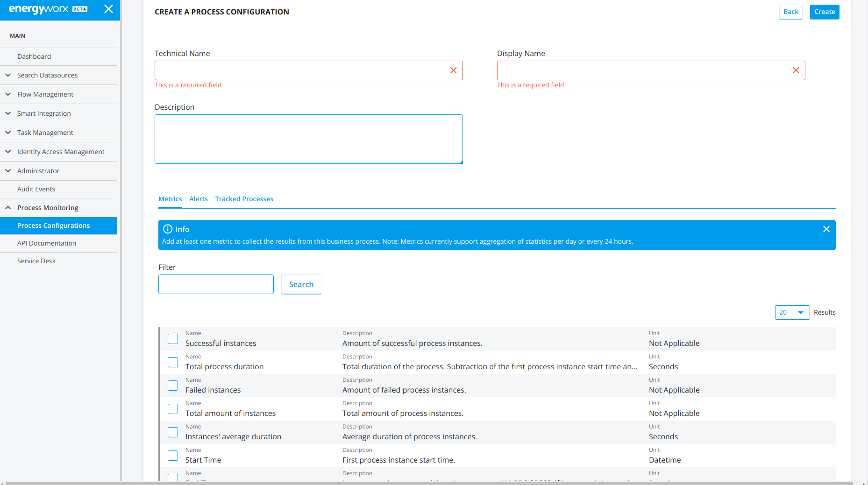The height and width of the screenshot is (485, 868).
Task: Enable the Start Time metric checkbox
Action: coord(173,456)
